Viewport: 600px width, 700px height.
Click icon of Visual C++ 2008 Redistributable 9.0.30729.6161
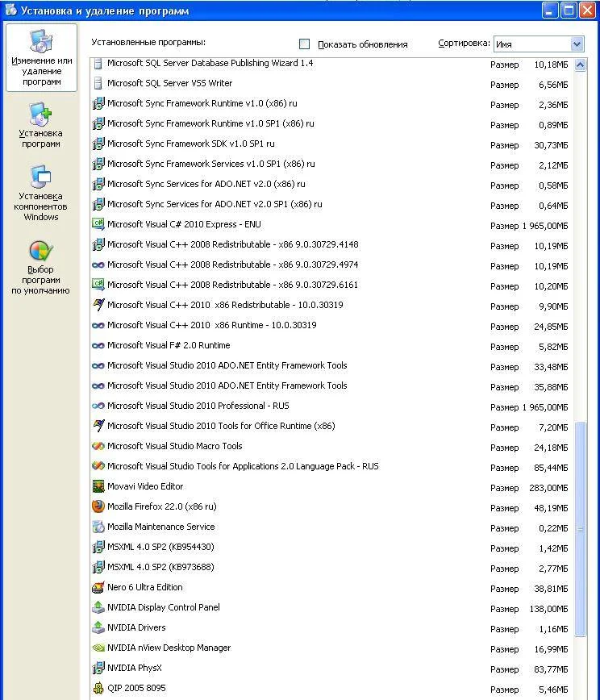[x=98, y=285]
